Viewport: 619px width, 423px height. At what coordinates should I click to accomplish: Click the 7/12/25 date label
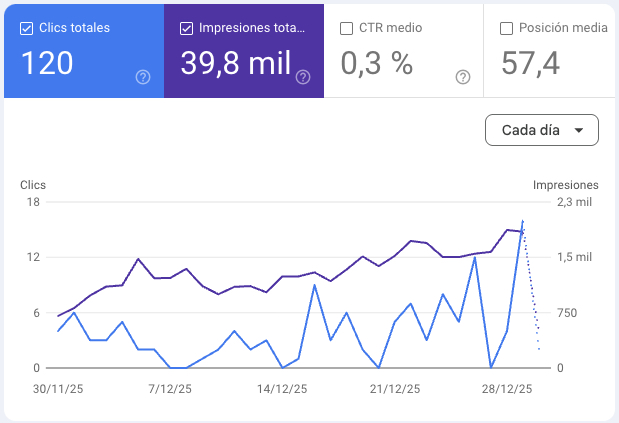tap(166, 388)
